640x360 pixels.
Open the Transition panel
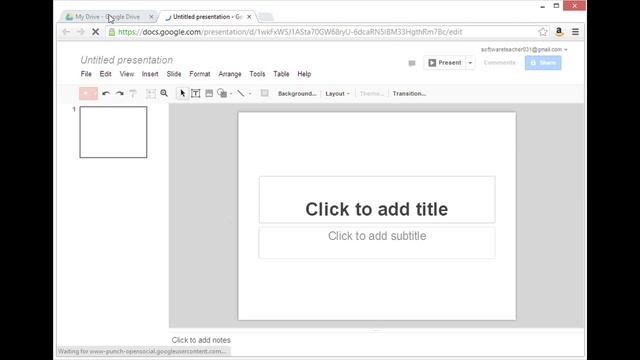point(409,93)
